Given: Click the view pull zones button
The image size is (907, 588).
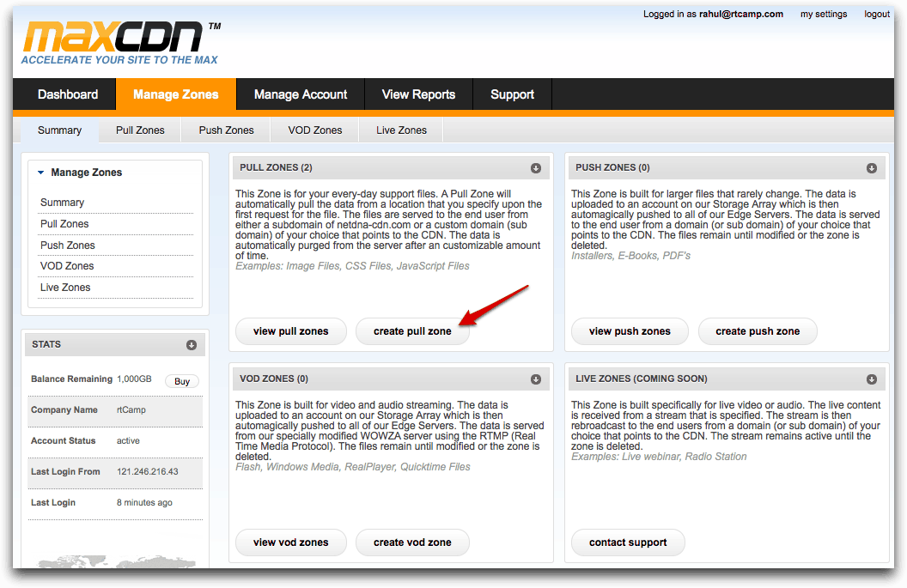Looking at the screenshot, I should [x=291, y=331].
